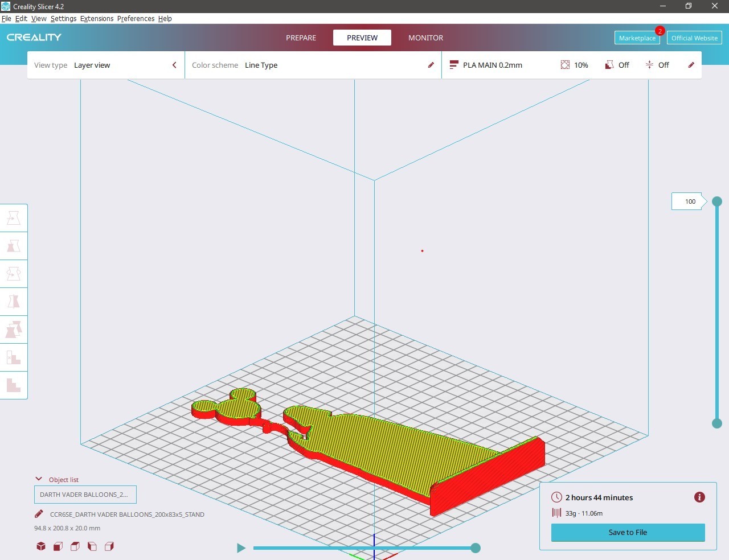
Task: Click the Creality logo
Action: (34, 38)
